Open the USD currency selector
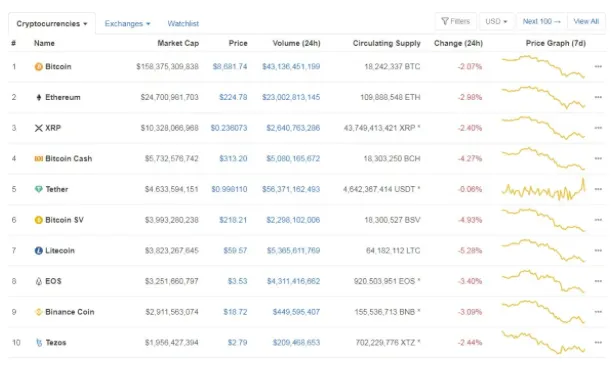Screen dimensions: 616x376 tap(496, 21)
